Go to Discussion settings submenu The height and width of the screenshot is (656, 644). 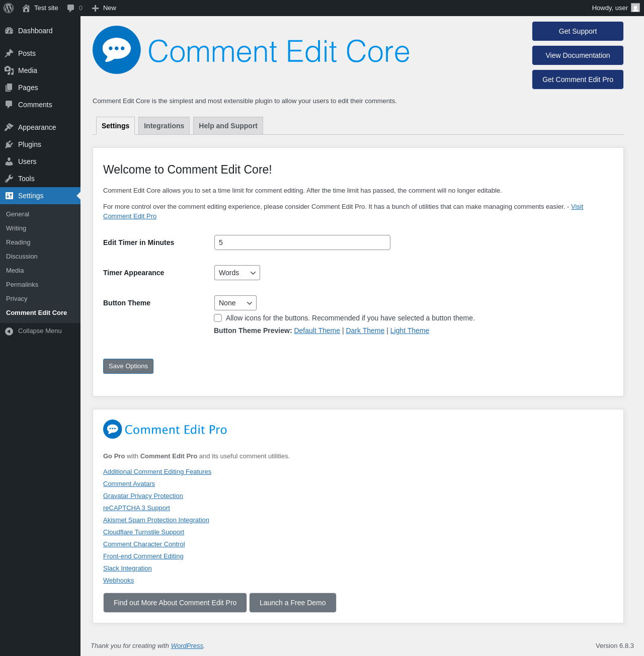(22, 257)
